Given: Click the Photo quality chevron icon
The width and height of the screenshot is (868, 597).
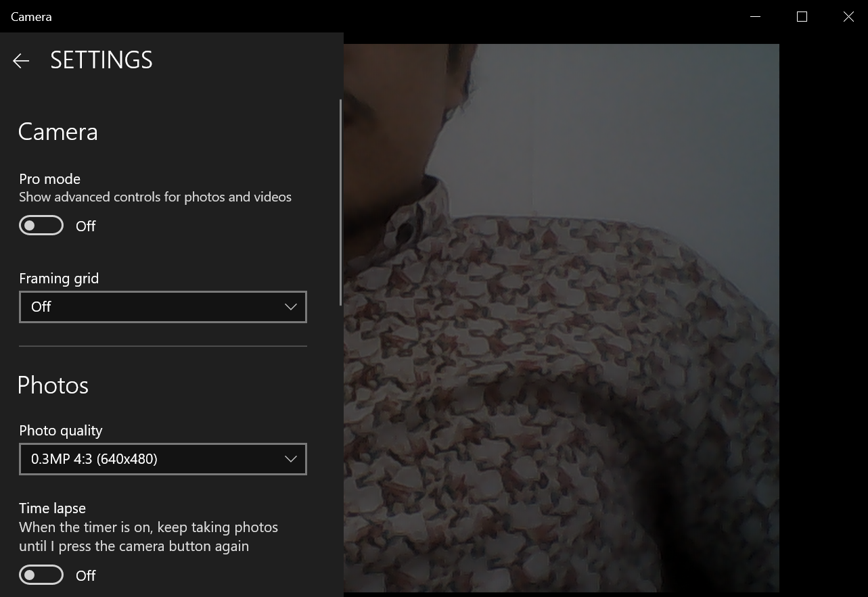Looking at the screenshot, I should (290, 458).
